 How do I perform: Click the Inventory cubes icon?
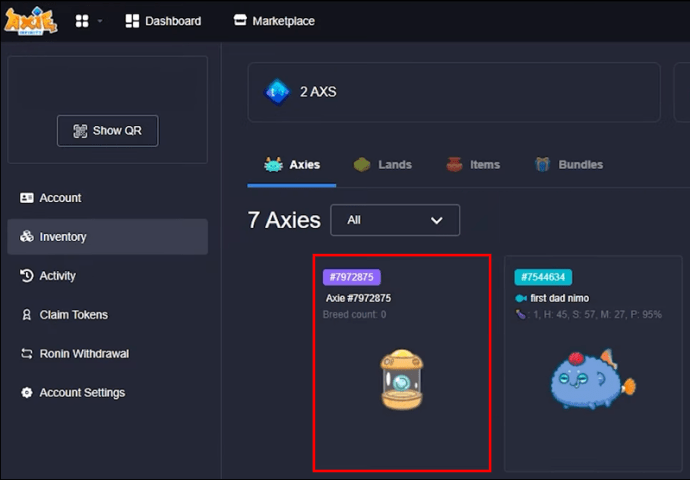[x=26, y=237]
